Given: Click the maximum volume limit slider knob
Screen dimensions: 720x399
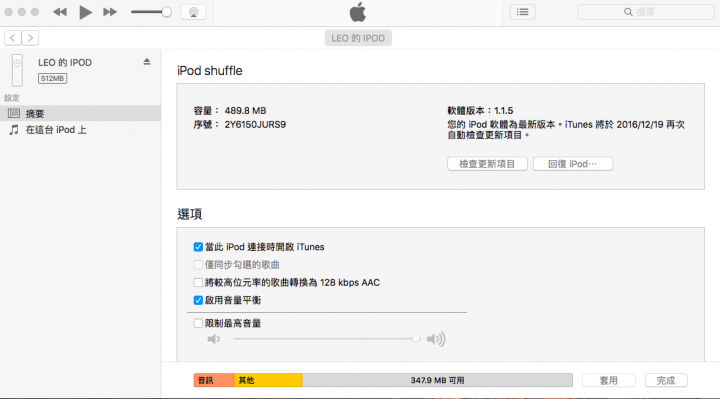Looking at the screenshot, I should point(416,339).
